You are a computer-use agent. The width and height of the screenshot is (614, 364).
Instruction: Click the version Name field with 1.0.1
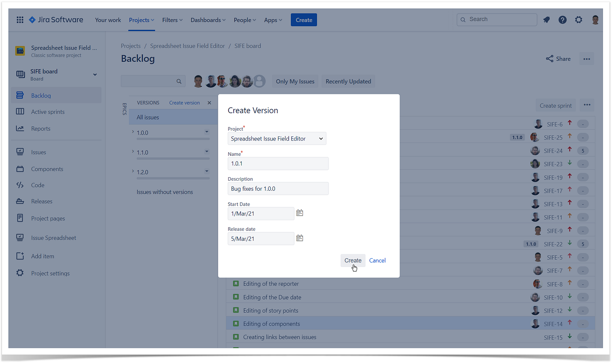[x=278, y=164]
